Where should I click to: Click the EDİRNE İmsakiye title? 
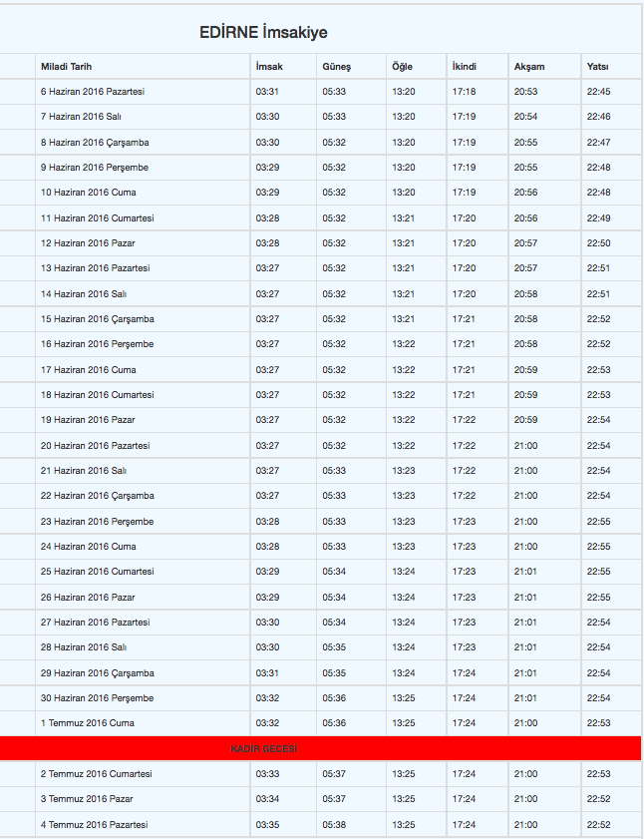pos(263,33)
